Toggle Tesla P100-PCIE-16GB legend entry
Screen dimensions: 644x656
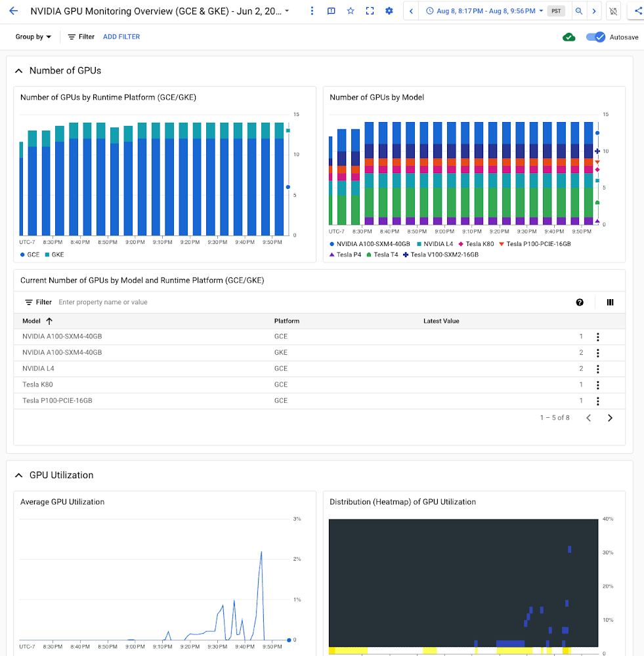535,244
